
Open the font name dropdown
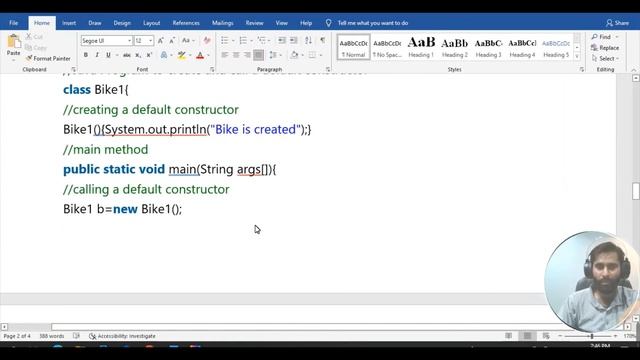coord(129,41)
